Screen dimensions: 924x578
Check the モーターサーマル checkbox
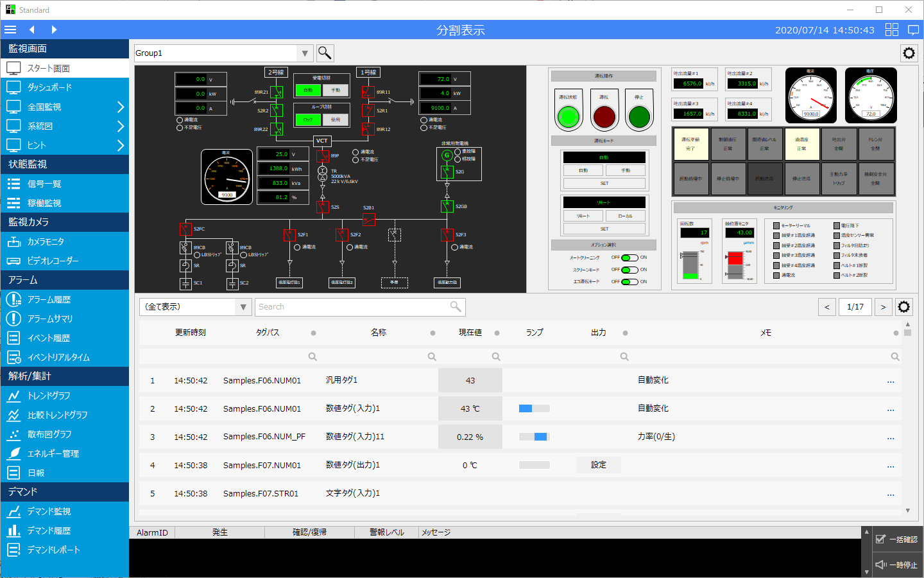coord(776,226)
